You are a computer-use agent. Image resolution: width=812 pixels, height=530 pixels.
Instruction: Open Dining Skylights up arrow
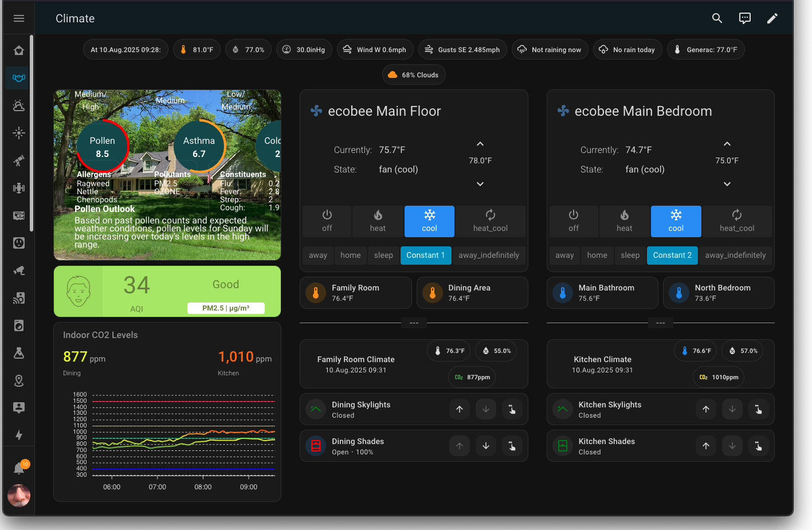(x=460, y=409)
